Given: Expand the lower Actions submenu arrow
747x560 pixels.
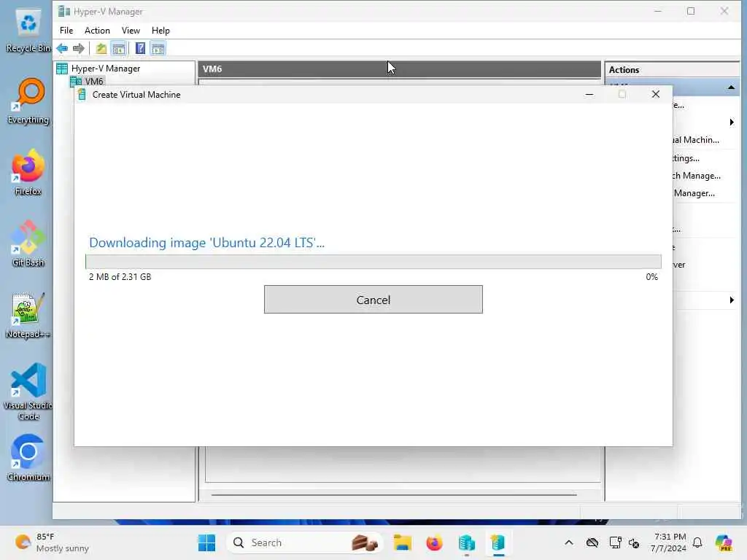Looking at the screenshot, I should click(731, 300).
